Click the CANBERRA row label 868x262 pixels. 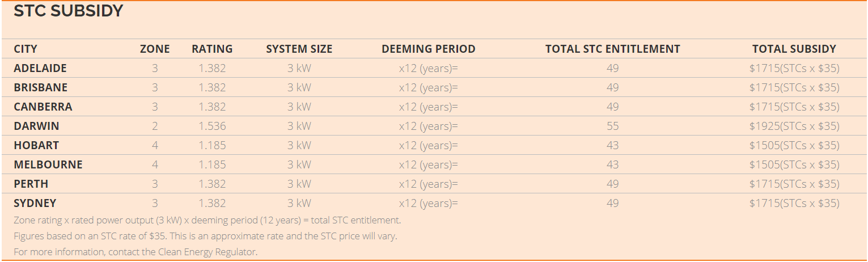[43, 107]
